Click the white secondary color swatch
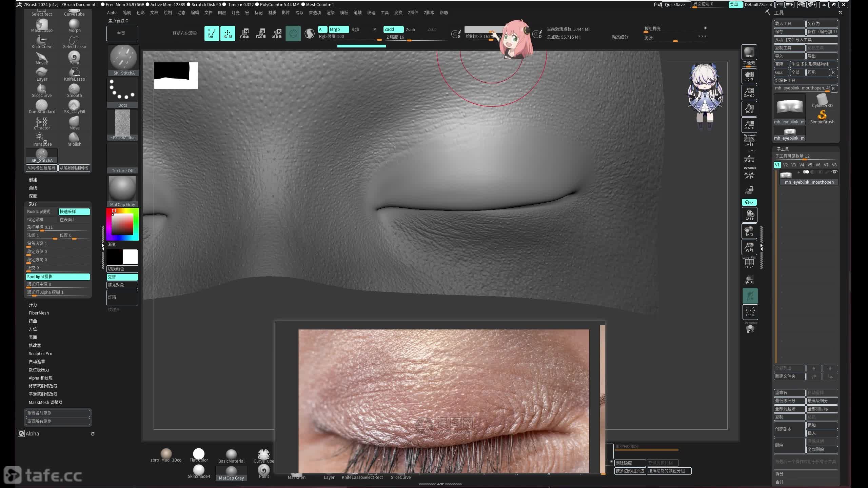 (130, 257)
